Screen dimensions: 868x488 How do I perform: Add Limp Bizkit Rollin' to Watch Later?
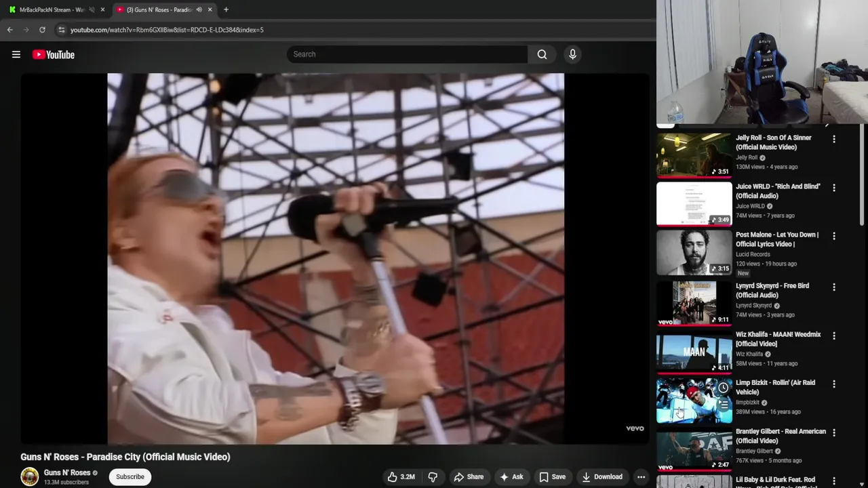(724, 388)
